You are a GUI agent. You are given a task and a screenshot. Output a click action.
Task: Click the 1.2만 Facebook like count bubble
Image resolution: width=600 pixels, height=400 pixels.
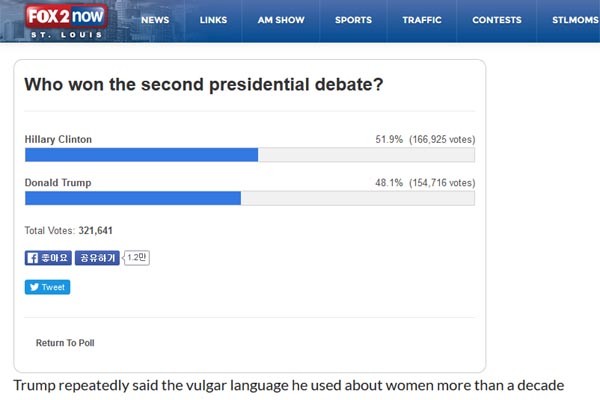click(x=136, y=258)
